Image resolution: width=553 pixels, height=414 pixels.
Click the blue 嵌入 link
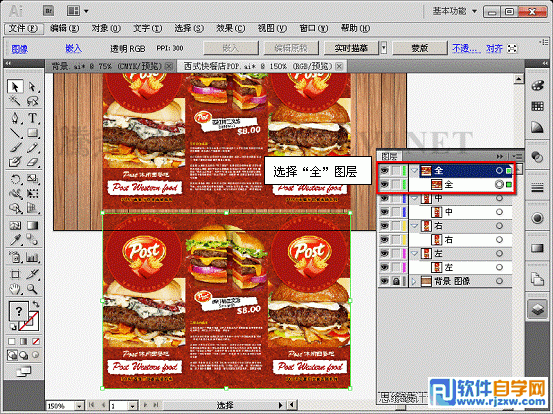[73, 48]
